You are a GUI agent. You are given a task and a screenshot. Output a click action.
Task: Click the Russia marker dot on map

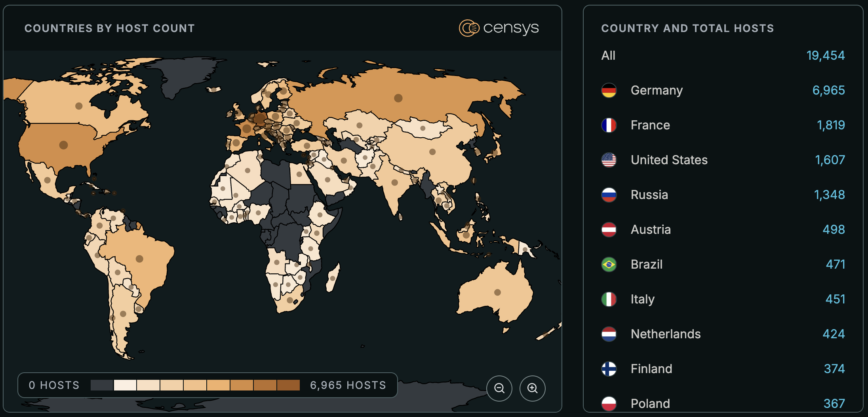coord(398,98)
